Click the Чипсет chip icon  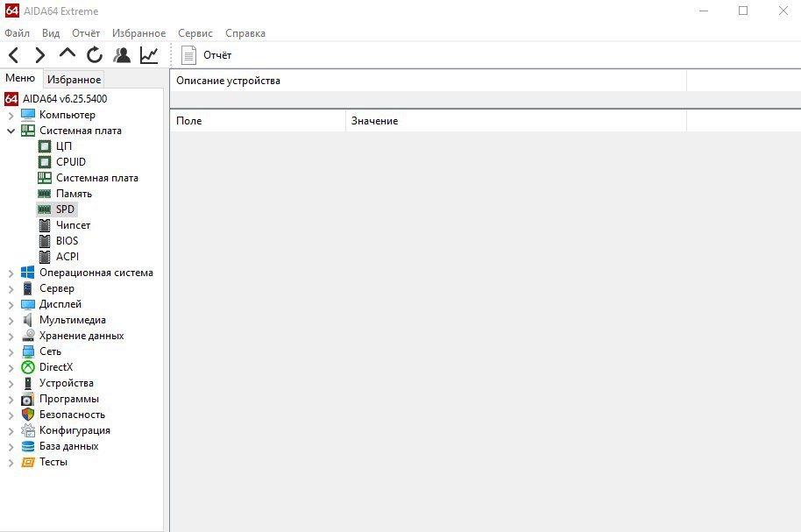coord(45,225)
